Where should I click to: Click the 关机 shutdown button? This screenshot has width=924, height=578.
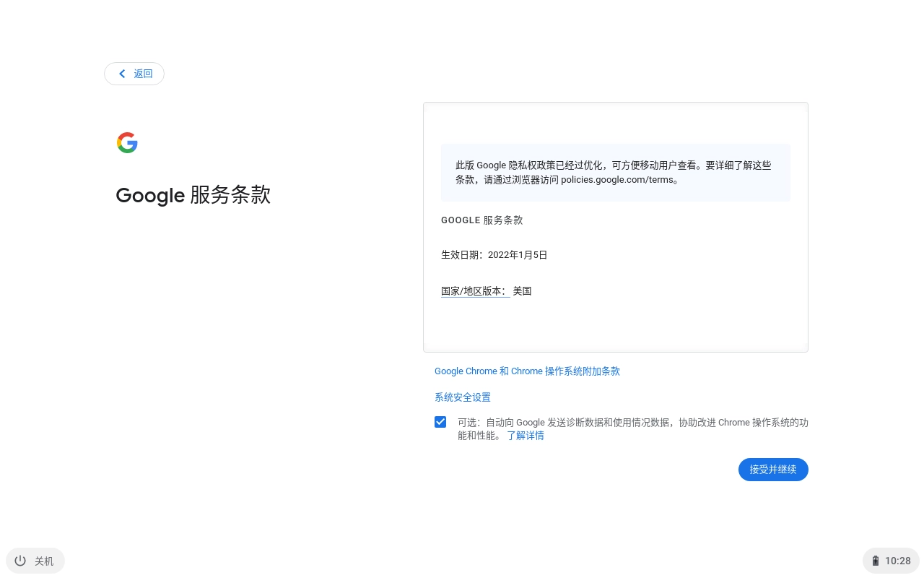[x=35, y=561]
